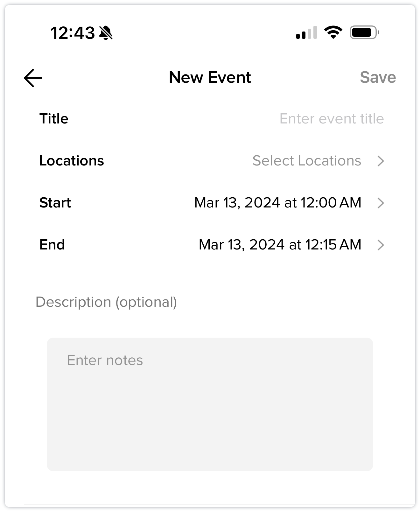Select the Start date value Mar 13 12:00 AM
Image resolution: width=420 pixels, height=512 pixels.
pos(278,203)
